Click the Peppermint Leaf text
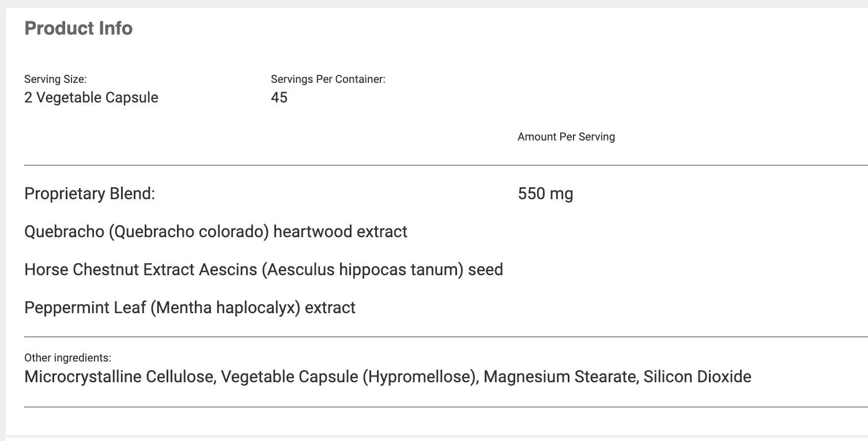 pos(85,307)
